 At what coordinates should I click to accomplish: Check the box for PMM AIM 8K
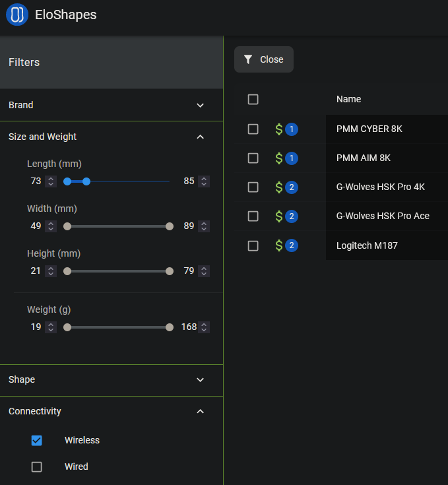(x=253, y=158)
